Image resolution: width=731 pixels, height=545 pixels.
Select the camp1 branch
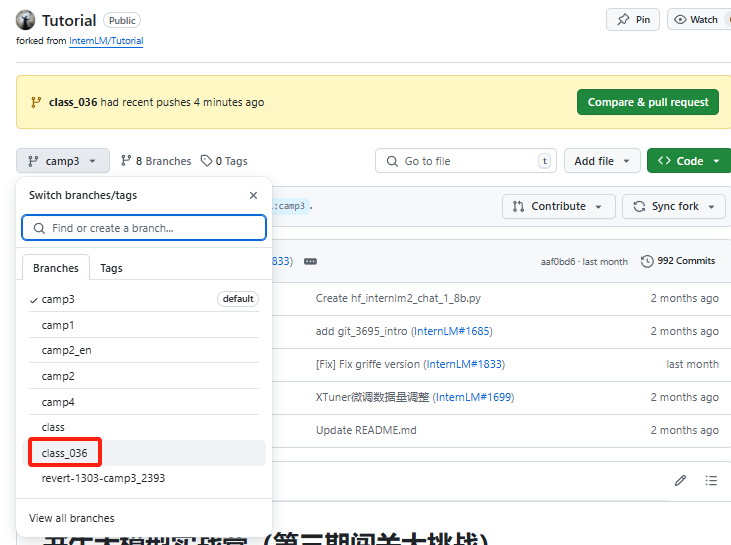tap(144, 325)
